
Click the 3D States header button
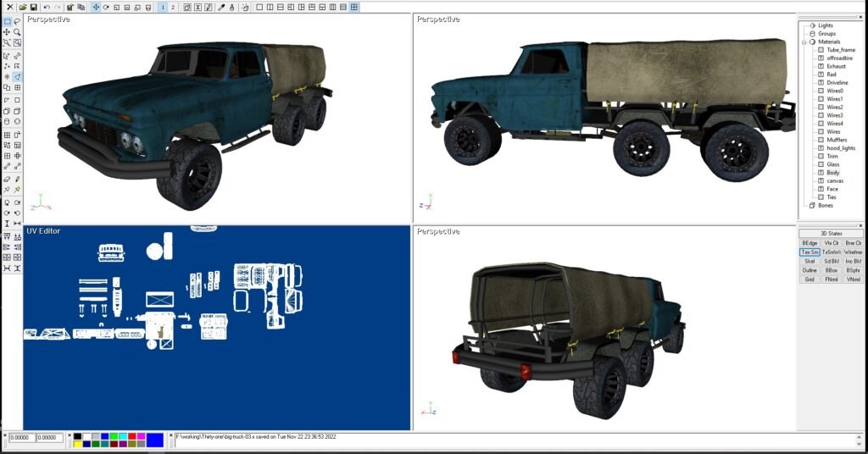[831, 233]
